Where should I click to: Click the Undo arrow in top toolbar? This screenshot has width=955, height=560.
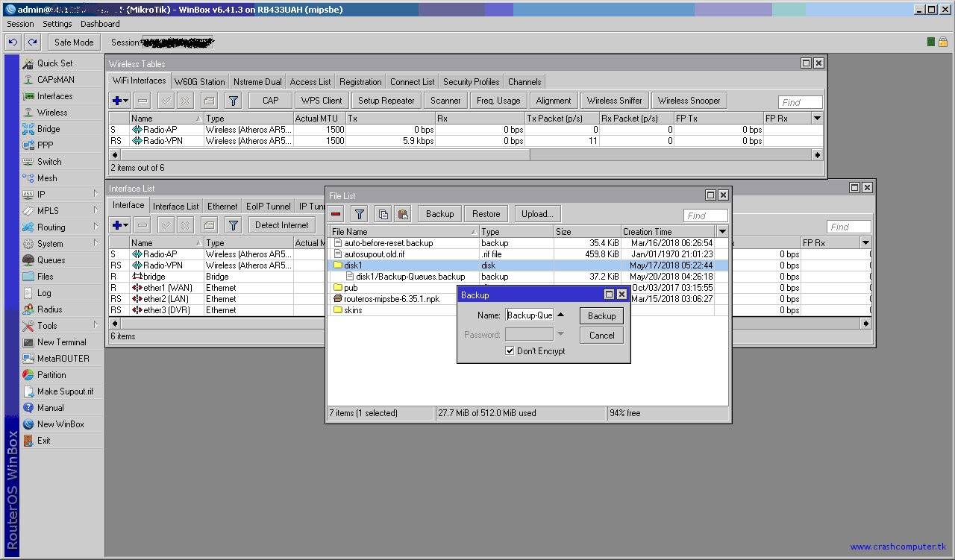coord(13,43)
